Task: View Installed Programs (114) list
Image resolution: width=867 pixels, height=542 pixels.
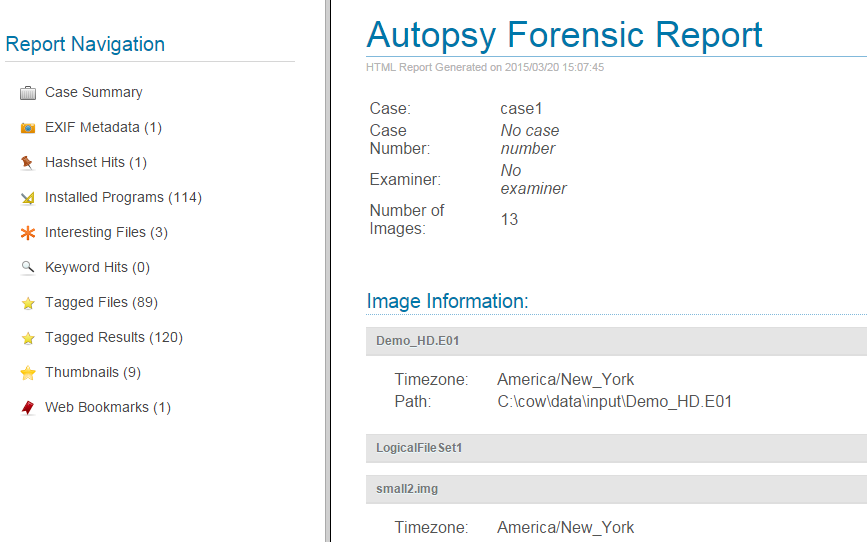Action: pos(123,197)
